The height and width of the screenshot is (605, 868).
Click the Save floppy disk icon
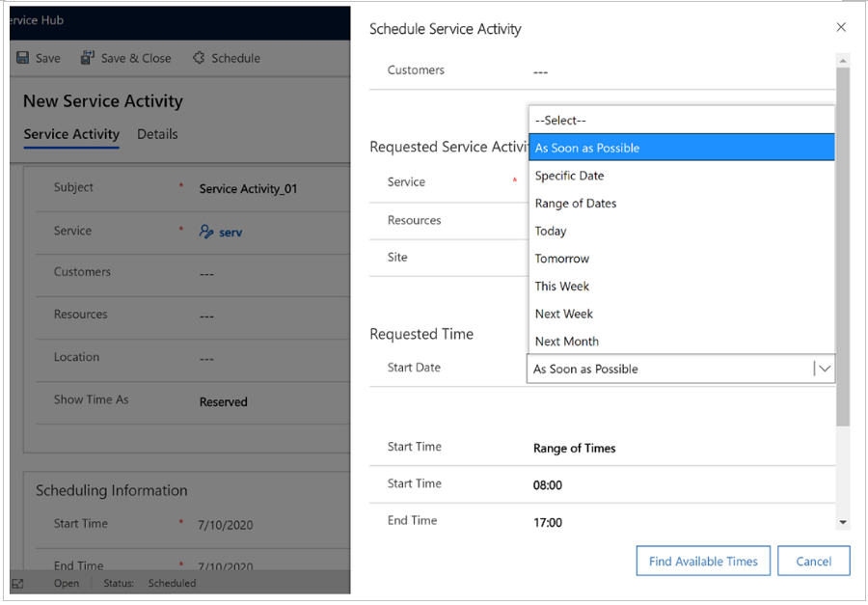23,58
